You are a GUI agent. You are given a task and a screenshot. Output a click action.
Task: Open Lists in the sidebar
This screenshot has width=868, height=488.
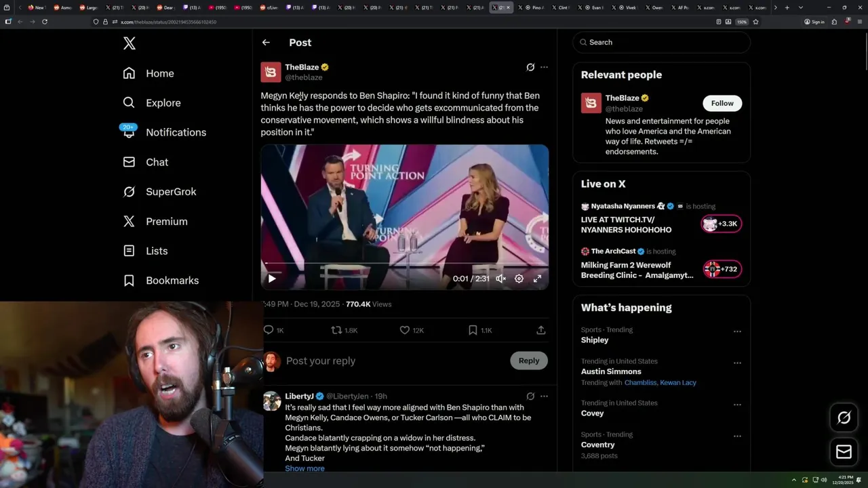coord(145,251)
